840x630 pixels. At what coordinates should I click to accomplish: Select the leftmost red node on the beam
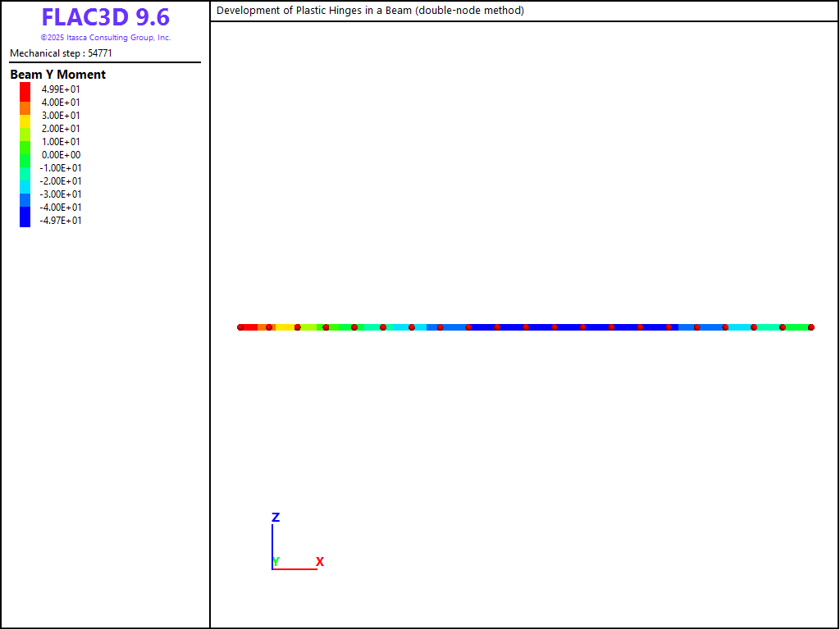click(x=240, y=327)
